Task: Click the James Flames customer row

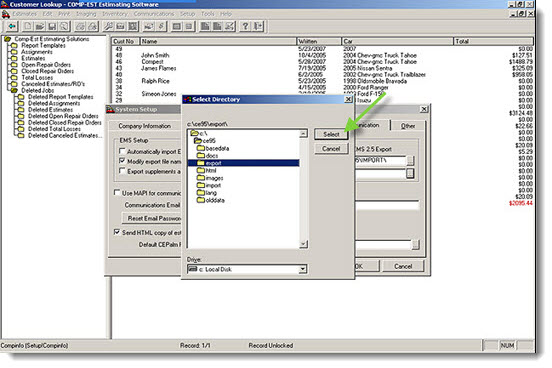Action: [322, 68]
